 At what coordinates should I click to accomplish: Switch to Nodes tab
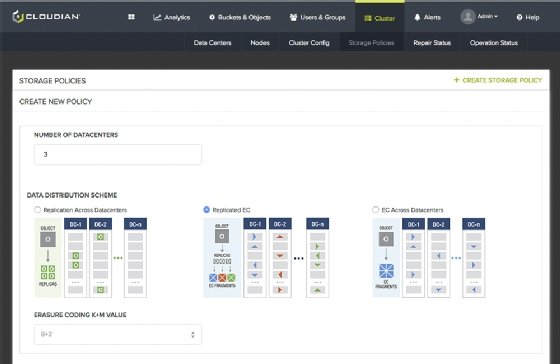tap(260, 43)
